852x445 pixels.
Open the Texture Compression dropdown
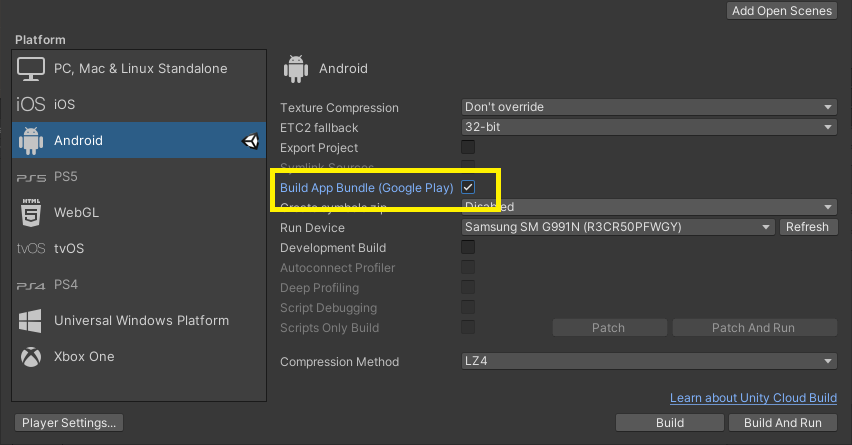649,107
